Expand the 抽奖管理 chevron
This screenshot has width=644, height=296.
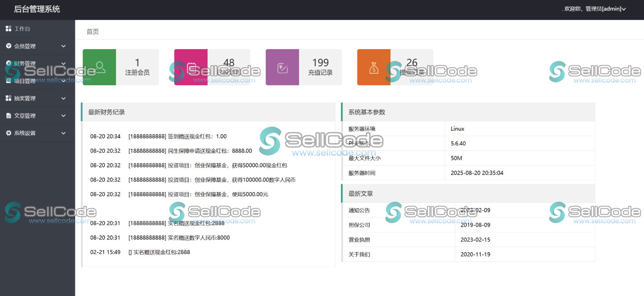tap(63, 98)
